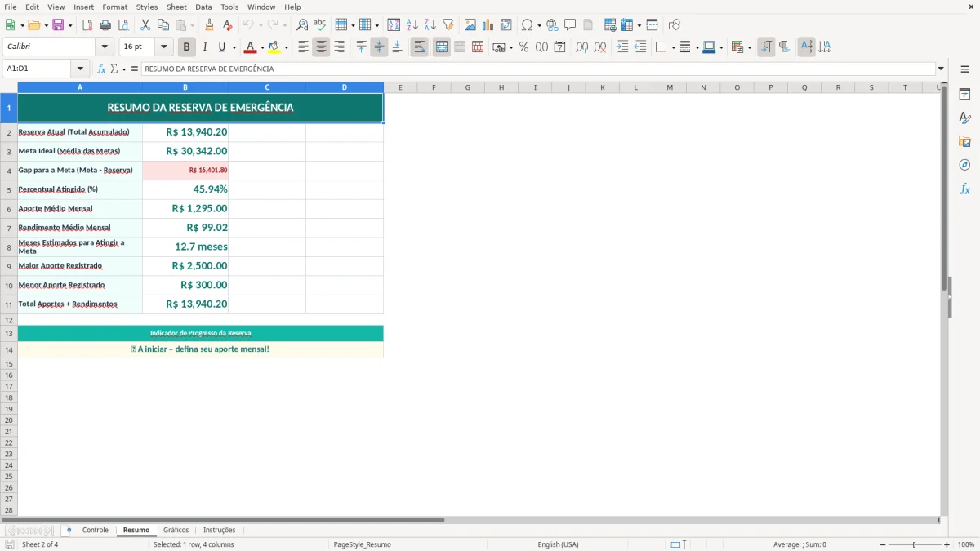Expand the formula bar
This screenshot has height=551, width=980.
(941, 69)
